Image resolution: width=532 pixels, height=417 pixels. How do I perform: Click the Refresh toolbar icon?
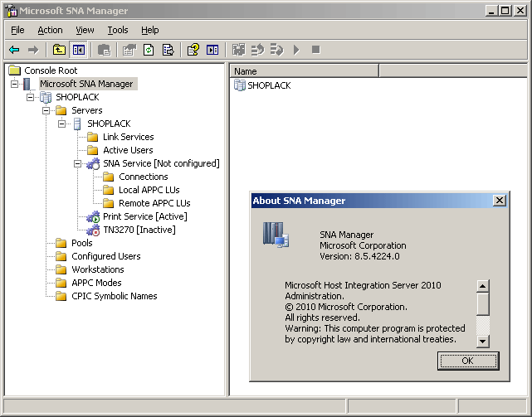149,50
